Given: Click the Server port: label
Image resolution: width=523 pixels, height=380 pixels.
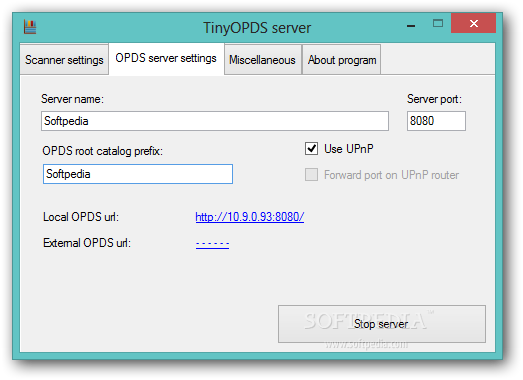Looking at the screenshot, I should 434,99.
